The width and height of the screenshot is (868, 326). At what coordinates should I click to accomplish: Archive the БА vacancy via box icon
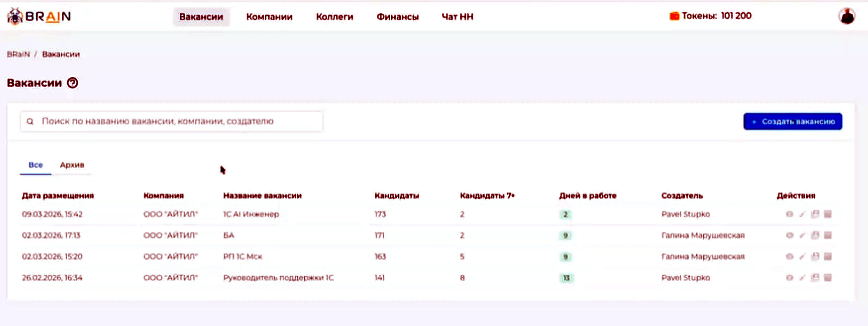[828, 235]
